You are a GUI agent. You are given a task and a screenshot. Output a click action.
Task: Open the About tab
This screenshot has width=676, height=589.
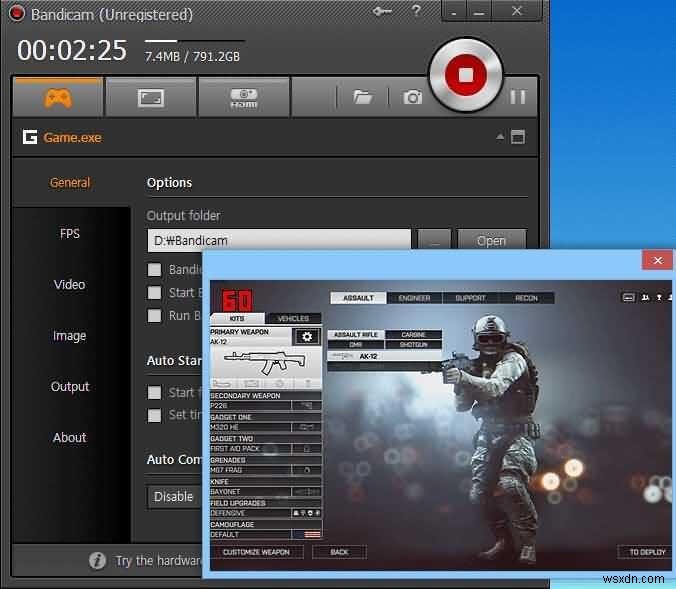point(70,437)
